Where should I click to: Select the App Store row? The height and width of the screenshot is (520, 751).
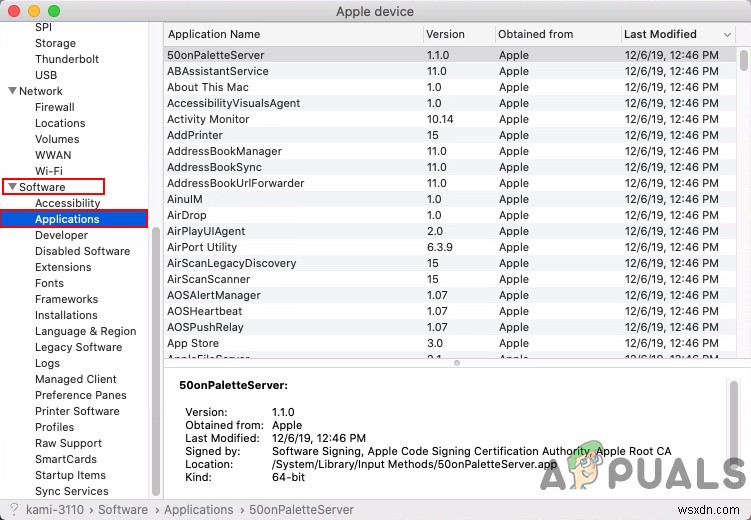click(x=450, y=343)
